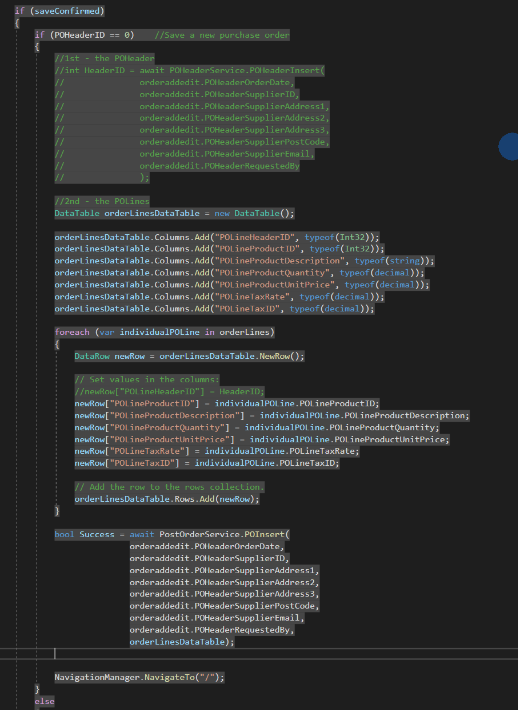Screen dimensions: 518x710
Task: Click the foreach keyword
Action: click(x=72, y=332)
